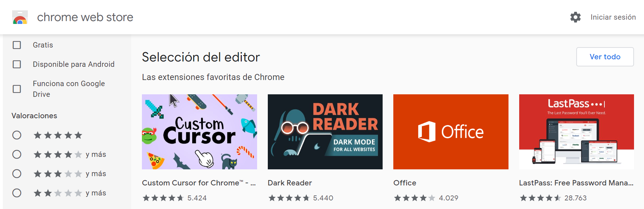The width and height of the screenshot is (644, 209).
Task: Click the Dark Reader title text
Action: (290, 183)
